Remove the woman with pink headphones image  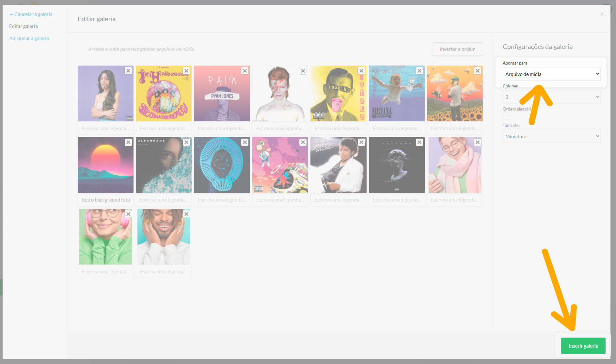(x=128, y=214)
